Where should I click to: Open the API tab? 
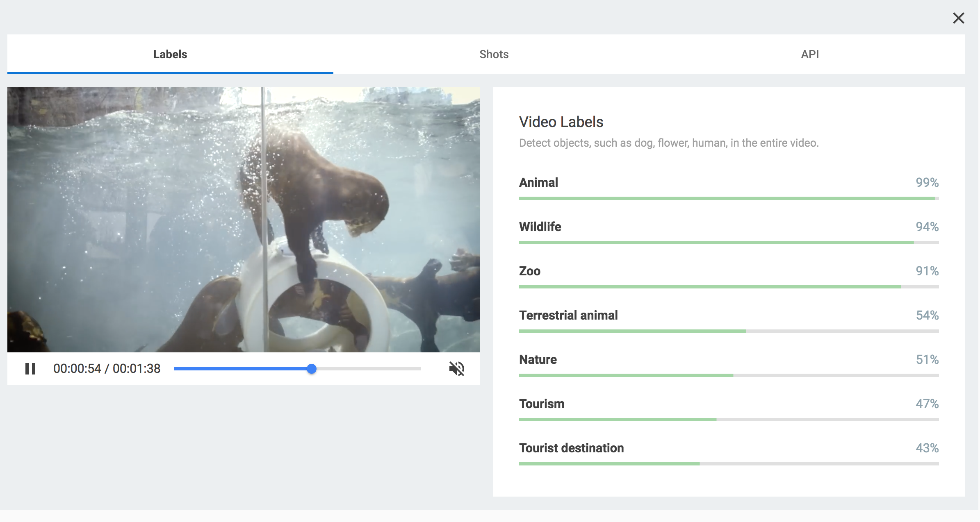point(810,54)
